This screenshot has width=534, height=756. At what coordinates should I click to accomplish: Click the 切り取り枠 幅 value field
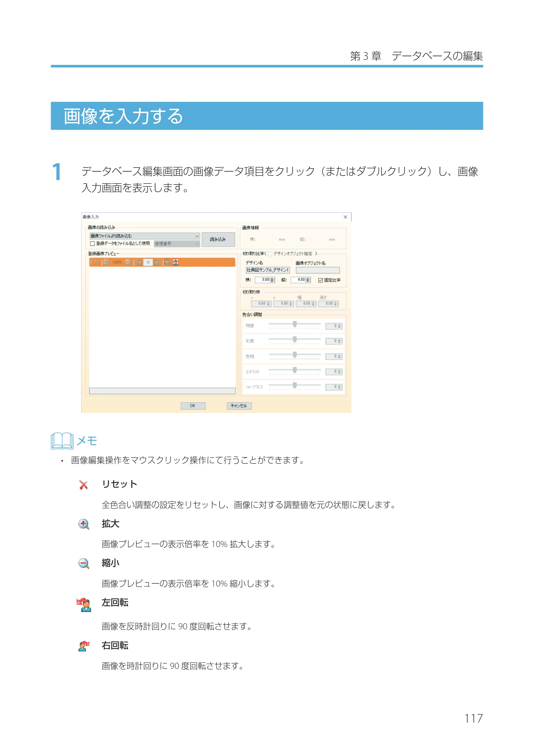pos(306,303)
